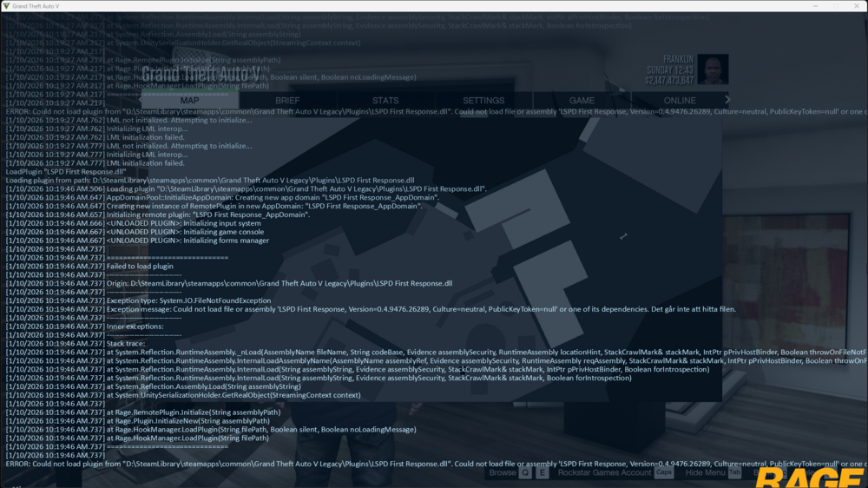Click the Tab key icon beside Hide Menu
The height and width of the screenshot is (488, 868).
click(734, 472)
